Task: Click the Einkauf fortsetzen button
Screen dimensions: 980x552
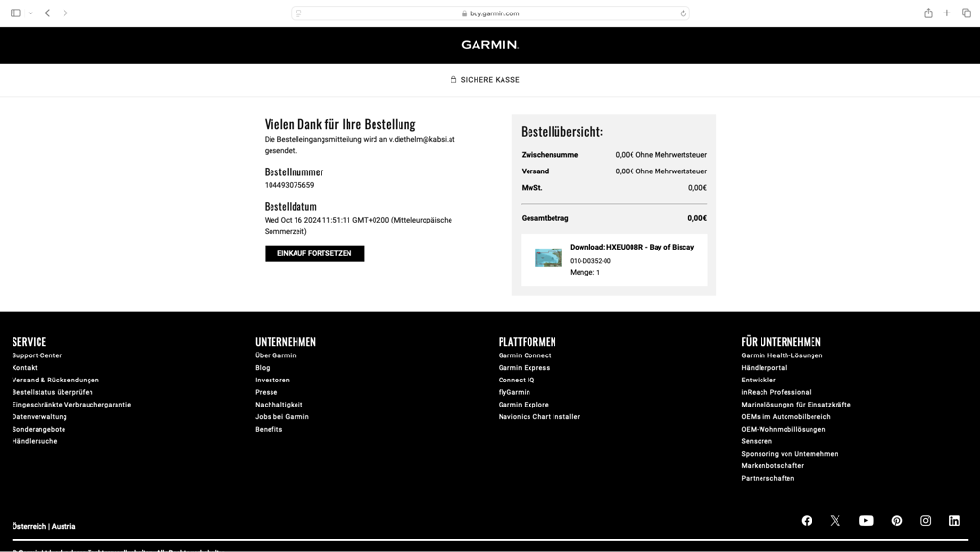Action: (x=315, y=253)
